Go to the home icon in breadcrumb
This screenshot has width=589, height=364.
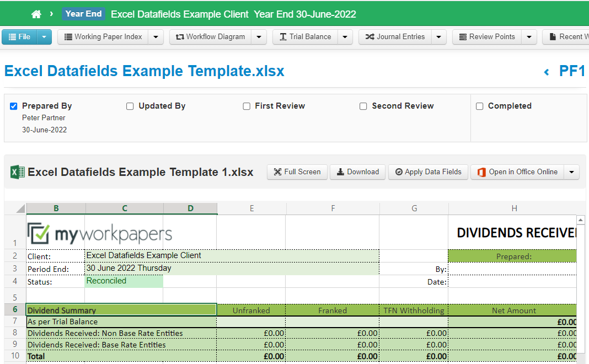coord(36,14)
